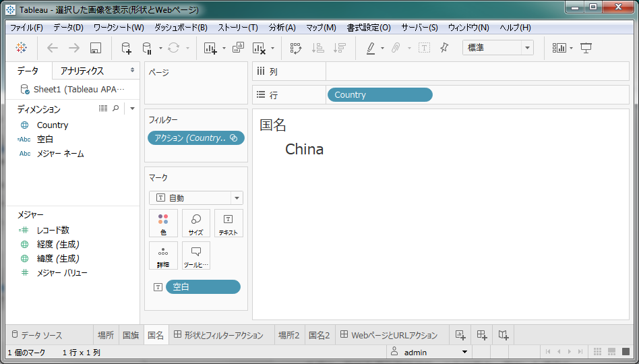639x364 pixels.
Task: Click the fix axes pin icon
Action: [x=444, y=48]
